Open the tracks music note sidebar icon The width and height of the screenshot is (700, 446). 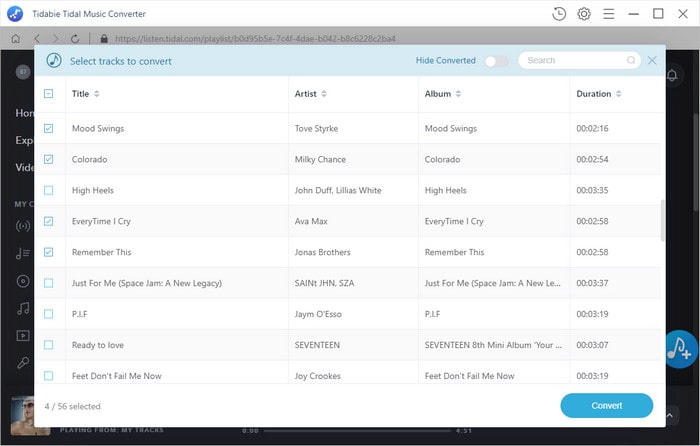pyautogui.click(x=23, y=308)
